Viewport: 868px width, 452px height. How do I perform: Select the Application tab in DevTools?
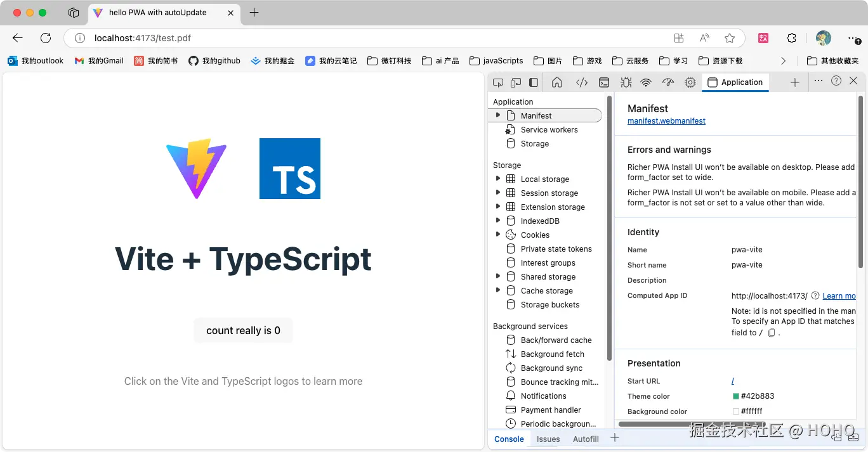coord(735,82)
